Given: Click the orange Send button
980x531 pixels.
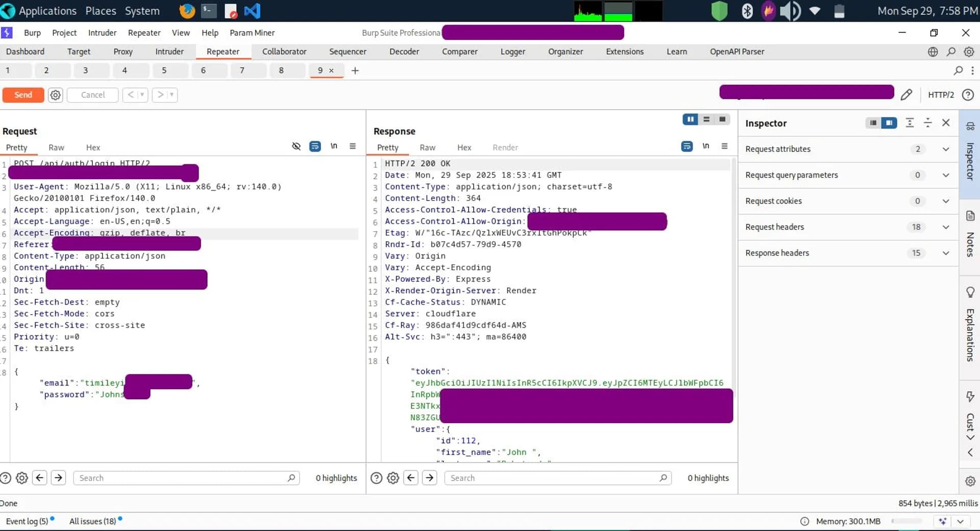Looking at the screenshot, I should point(23,95).
